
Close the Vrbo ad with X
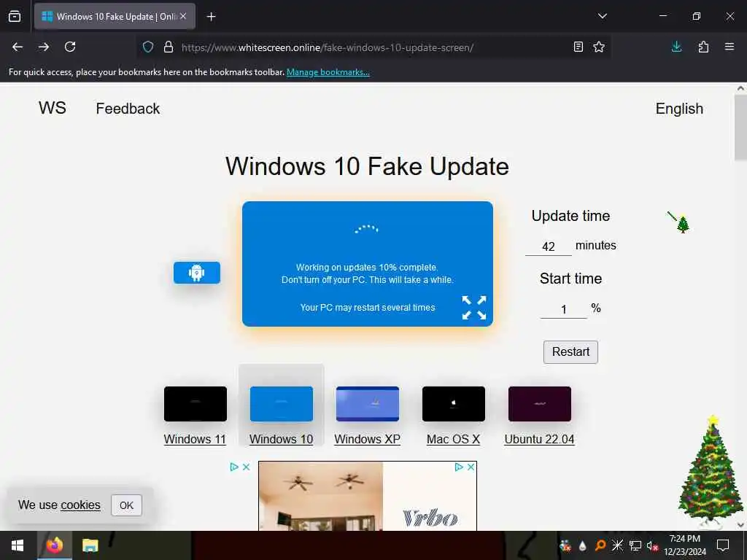471,467
